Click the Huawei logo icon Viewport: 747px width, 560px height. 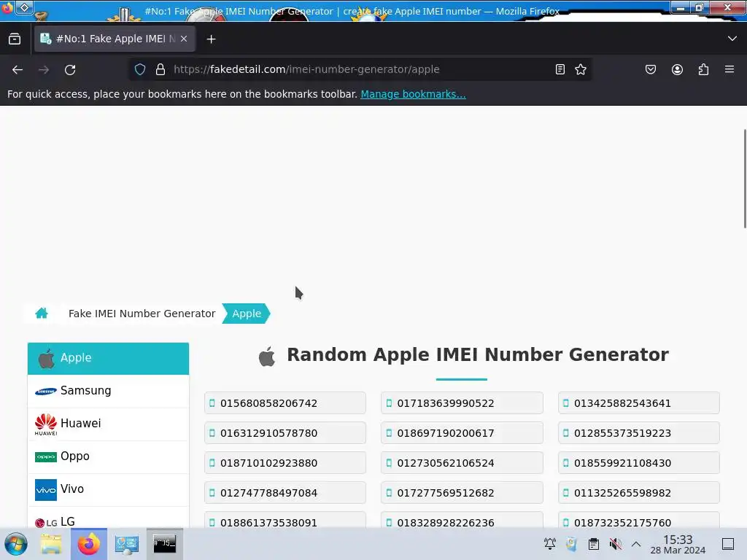click(46, 424)
